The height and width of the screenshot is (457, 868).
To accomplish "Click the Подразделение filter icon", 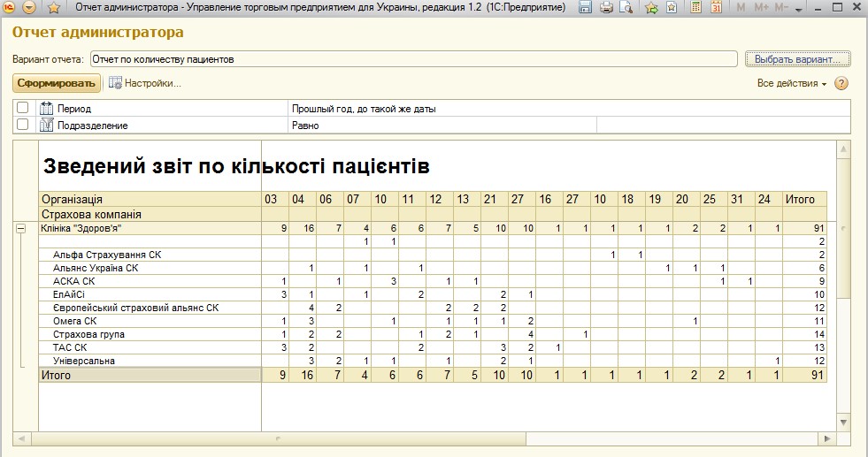I will 47,125.
